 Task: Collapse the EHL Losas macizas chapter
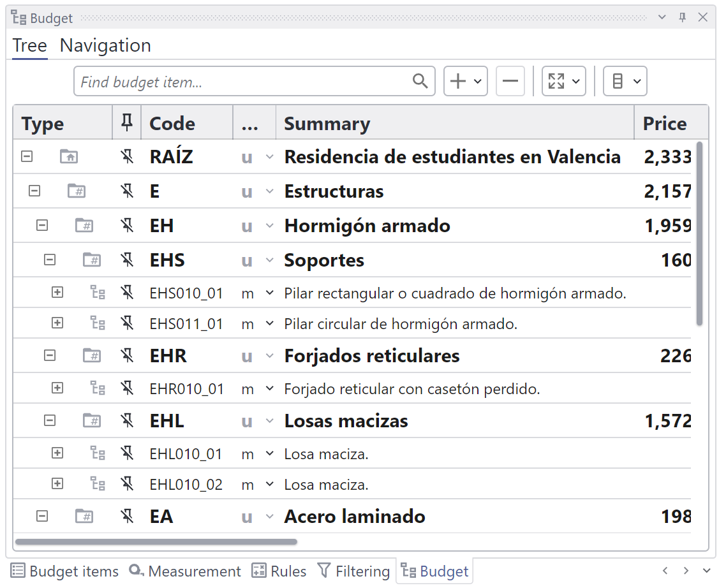[x=50, y=420]
